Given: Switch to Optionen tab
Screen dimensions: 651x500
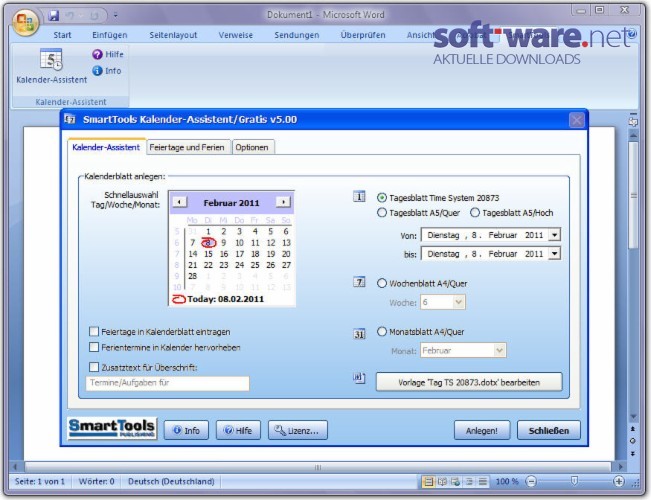Looking at the screenshot, I should click(252, 147).
